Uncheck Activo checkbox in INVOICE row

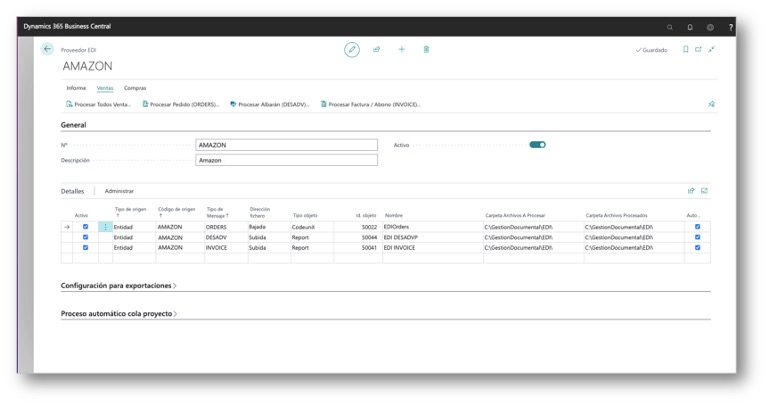tap(85, 247)
